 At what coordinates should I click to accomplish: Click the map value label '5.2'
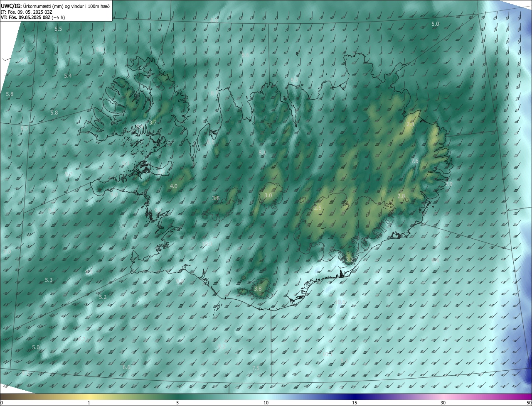pos(103,297)
